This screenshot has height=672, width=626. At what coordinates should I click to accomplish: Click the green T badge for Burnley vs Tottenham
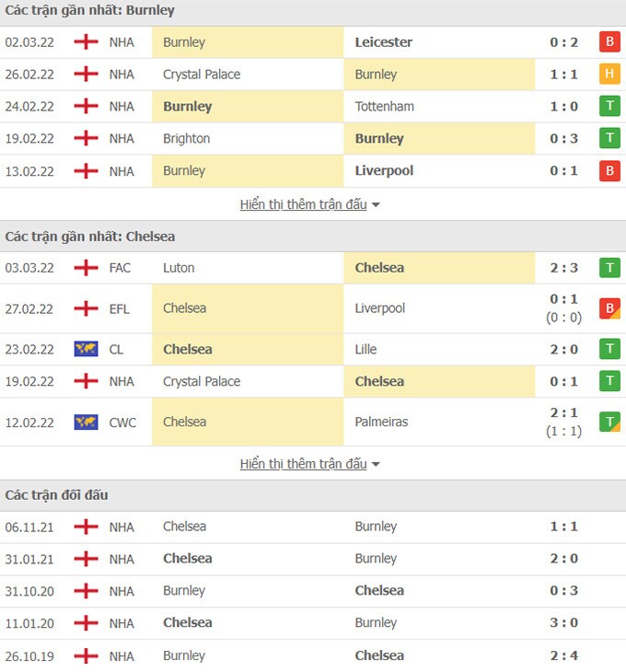(609, 106)
